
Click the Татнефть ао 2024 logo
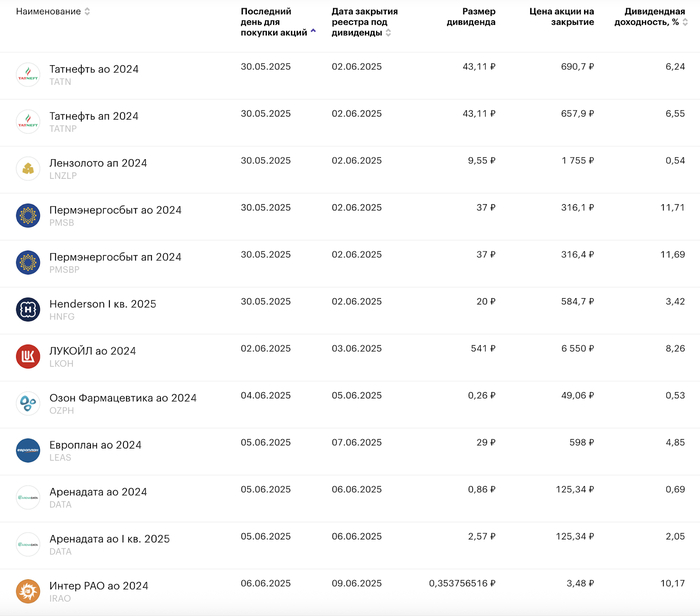(x=28, y=75)
